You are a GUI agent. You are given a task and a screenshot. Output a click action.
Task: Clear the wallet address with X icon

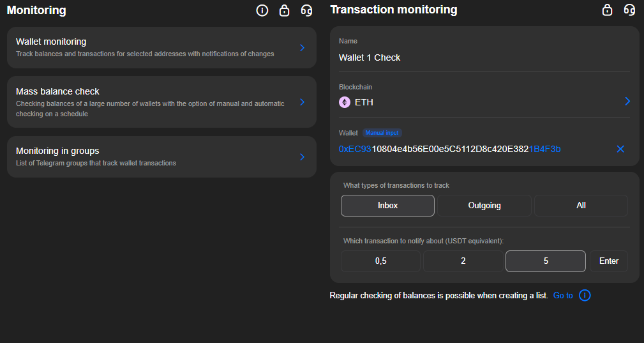[620, 149]
